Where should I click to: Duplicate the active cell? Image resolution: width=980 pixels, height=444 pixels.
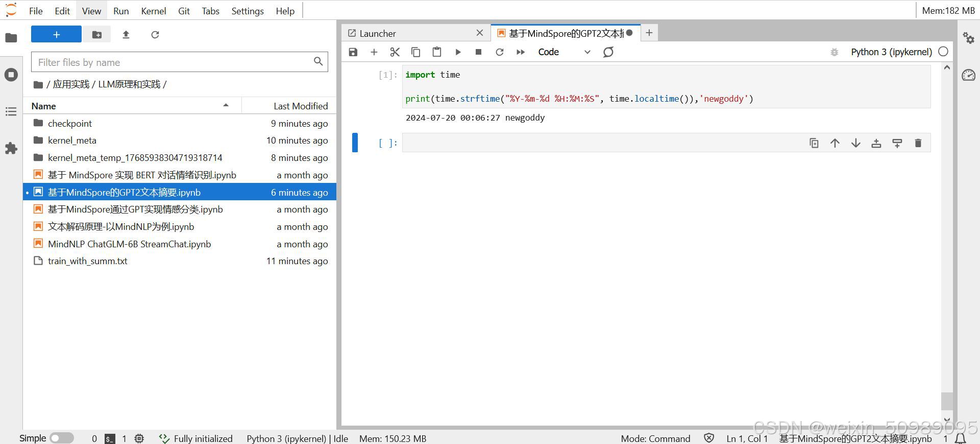click(814, 143)
